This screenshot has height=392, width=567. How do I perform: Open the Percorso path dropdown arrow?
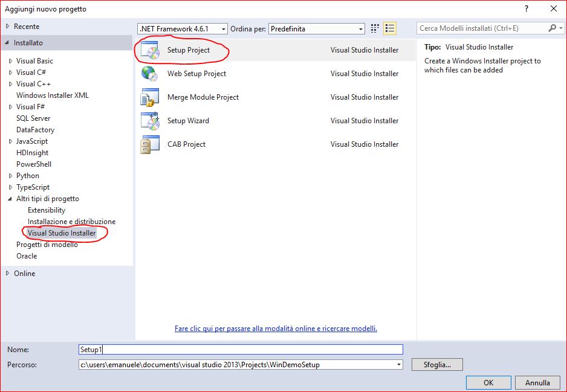(x=398, y=365)
